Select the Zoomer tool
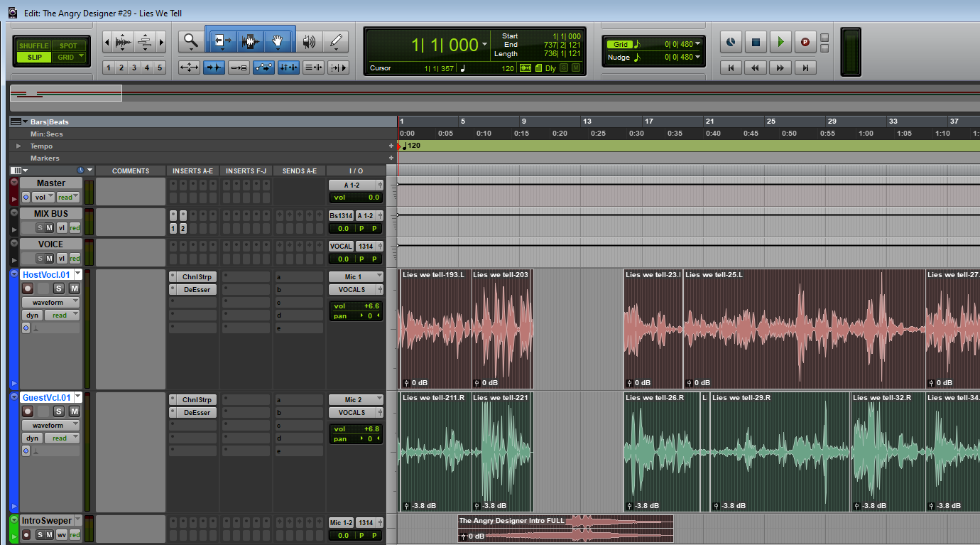The width and height of the screenshot is (980, 545). point(191,41)
